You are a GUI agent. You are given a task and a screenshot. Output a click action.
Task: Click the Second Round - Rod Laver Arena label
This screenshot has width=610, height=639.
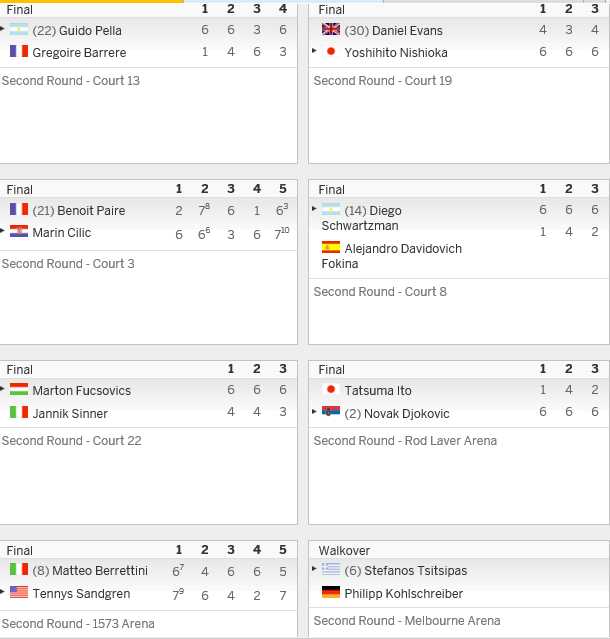coord(405,441)
